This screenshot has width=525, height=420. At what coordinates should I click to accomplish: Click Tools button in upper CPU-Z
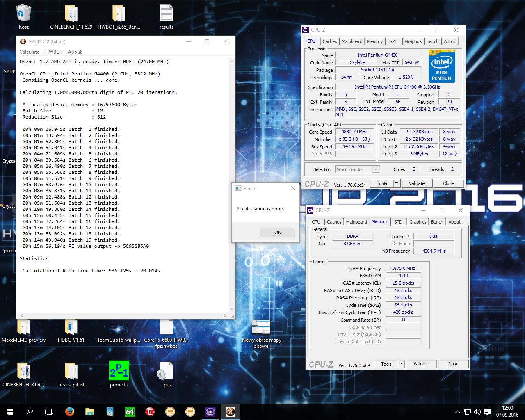(x=382, y=183)
